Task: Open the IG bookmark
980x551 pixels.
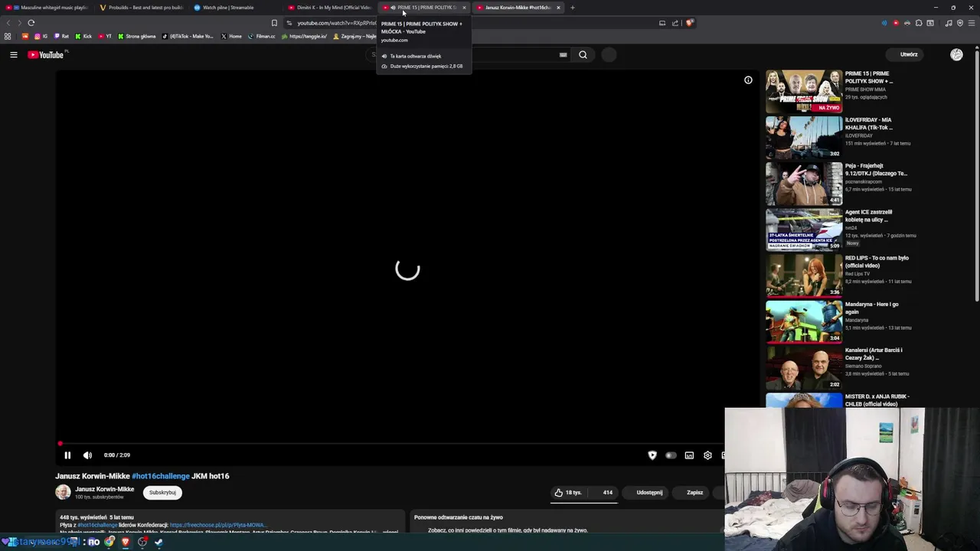Action: coord(41,36)
